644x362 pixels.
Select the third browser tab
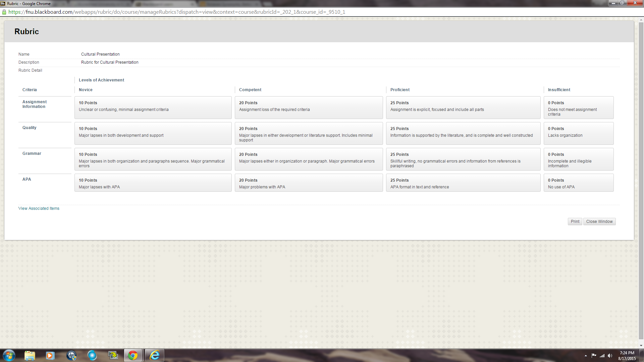pyautogui.click(x=228, y=3)
